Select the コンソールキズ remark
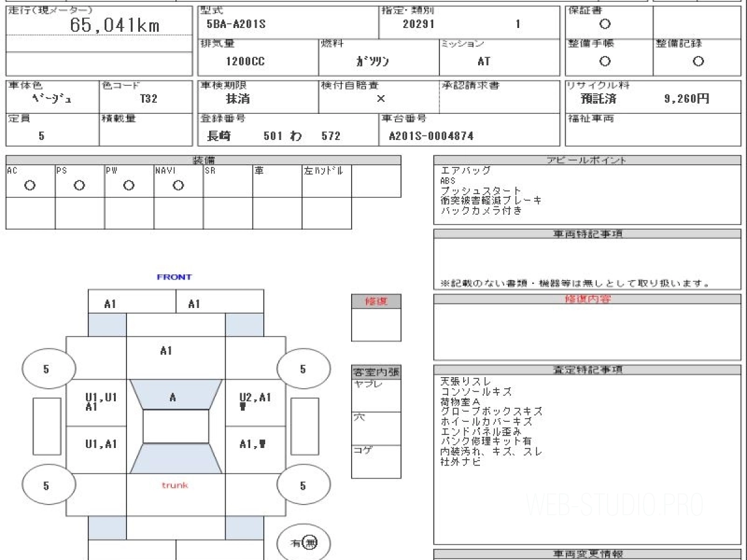Viewport: 747px width, 560px height. coord(476,391)
